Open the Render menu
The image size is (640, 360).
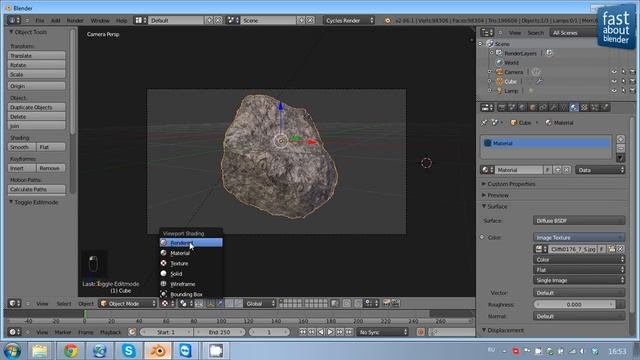pyautogui.click(x=75, y=20)
